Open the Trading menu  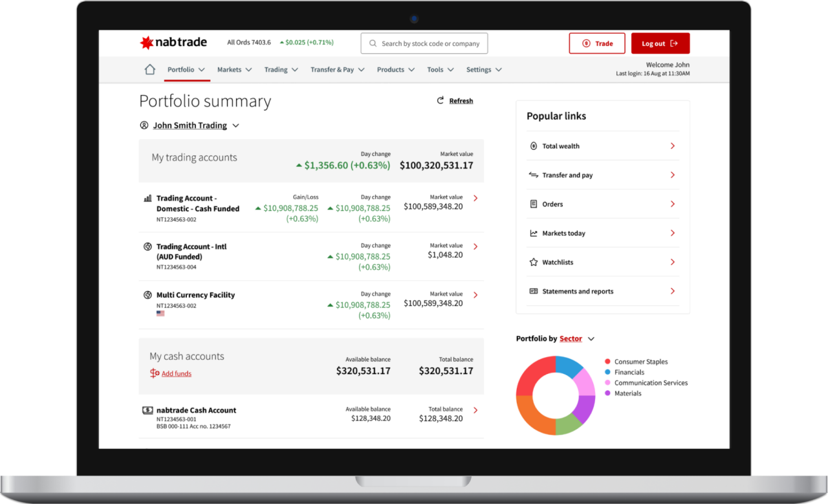(x=281, y=70)
